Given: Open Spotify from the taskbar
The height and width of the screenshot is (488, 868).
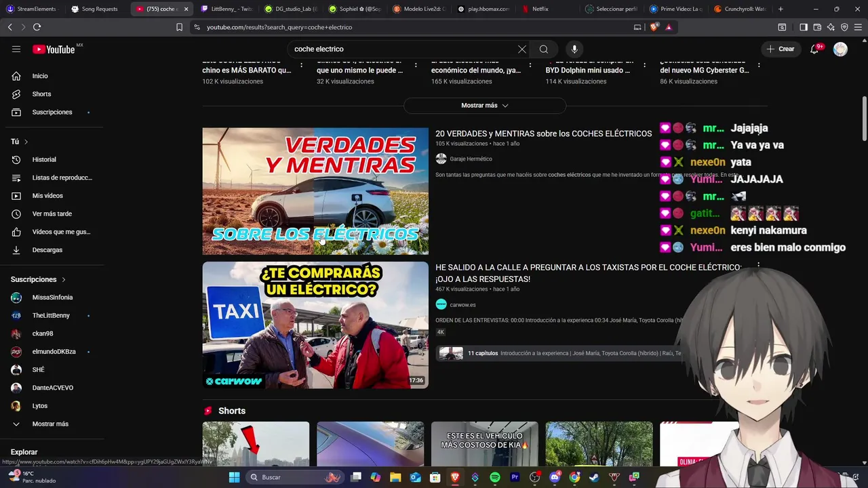Looking at the screenshot, I should click(x=495, y=477).
